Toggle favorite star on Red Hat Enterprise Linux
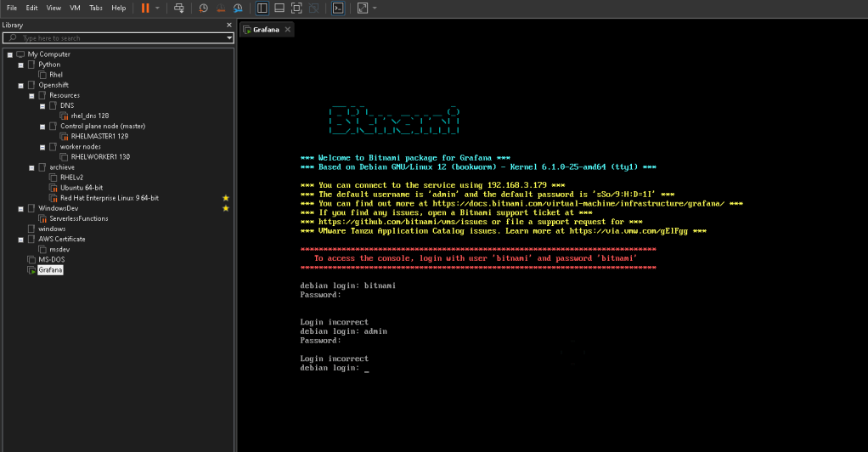Screen dimensions: 868x452 225,198
